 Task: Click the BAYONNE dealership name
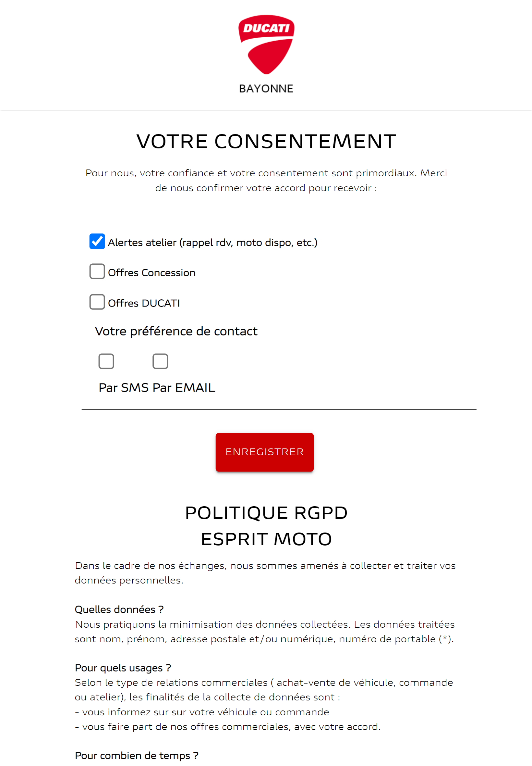coord(266,89)
